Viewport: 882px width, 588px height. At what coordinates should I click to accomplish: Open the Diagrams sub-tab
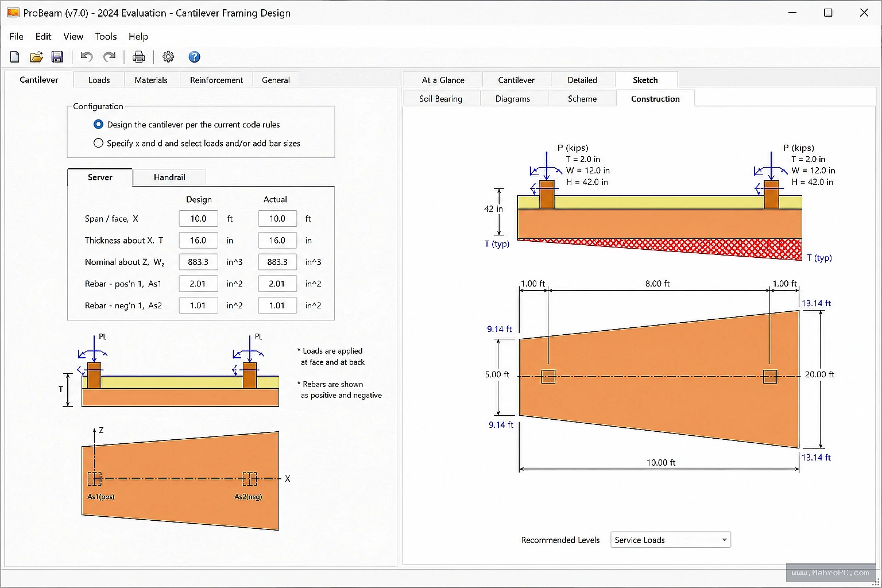pos(513,99)
